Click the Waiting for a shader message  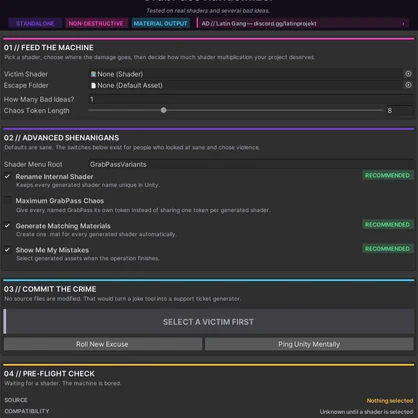63,383
